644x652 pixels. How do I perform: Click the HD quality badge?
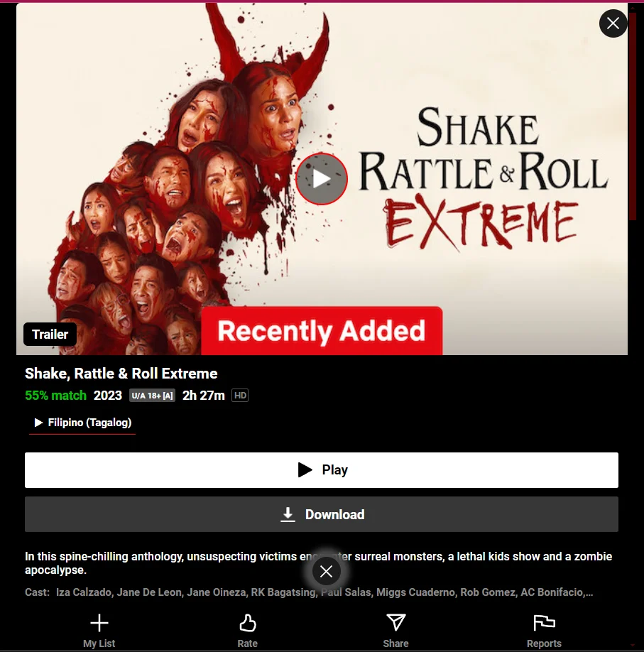tap(240, 396)
